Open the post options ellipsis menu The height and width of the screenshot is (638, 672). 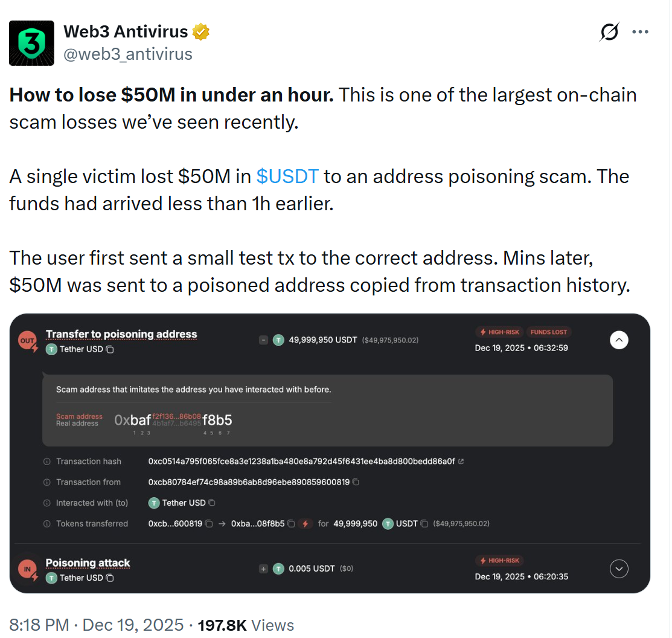pos(640,32)
